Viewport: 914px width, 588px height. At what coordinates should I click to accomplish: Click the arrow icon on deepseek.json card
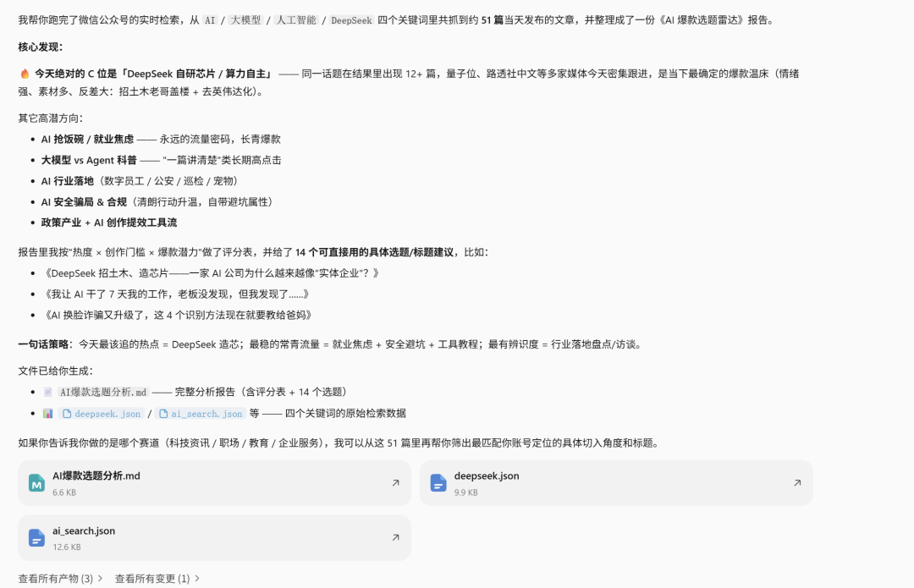tap(797, 483)
